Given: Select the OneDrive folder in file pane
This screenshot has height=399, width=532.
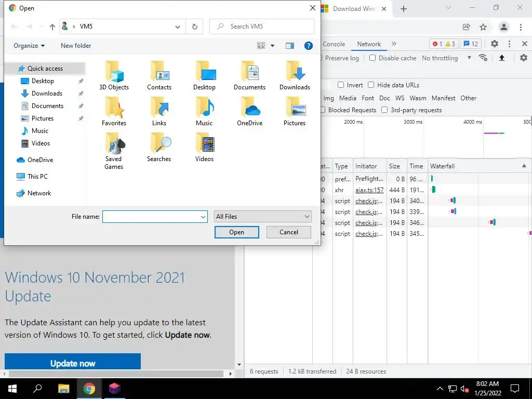Looking at the screenshot, I should click(249, 111).
